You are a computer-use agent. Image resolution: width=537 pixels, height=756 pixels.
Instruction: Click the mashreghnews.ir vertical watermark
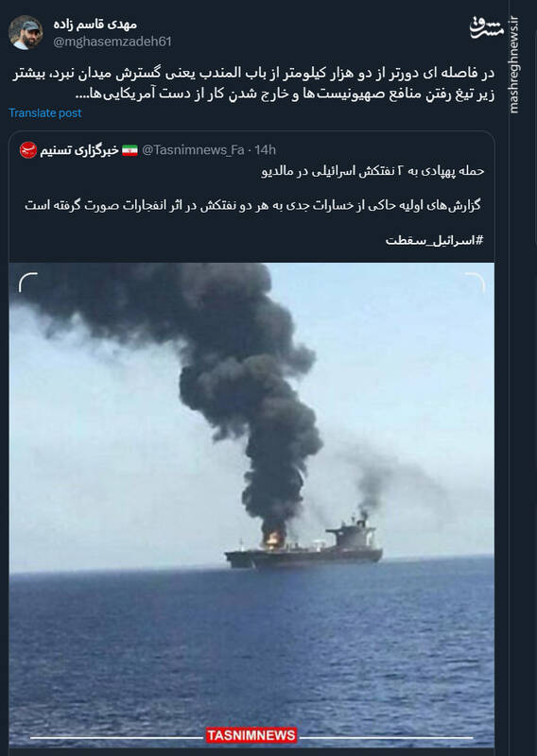point(514,64)
